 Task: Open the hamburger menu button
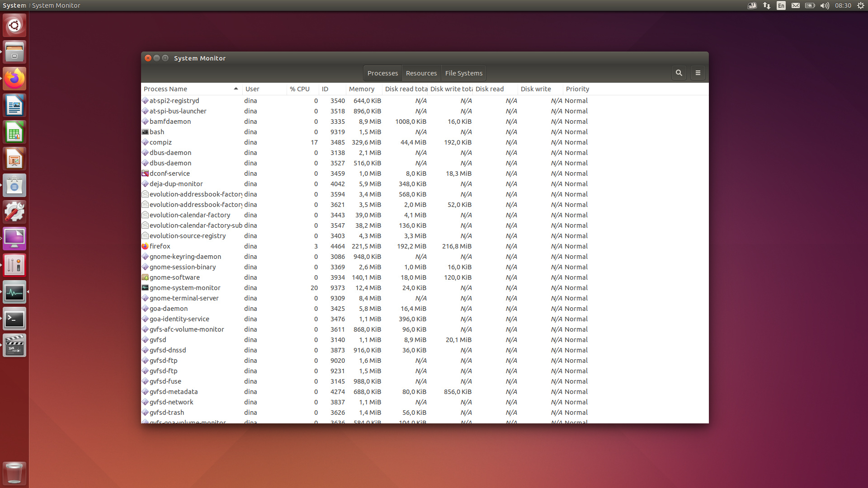coord(698,73)
